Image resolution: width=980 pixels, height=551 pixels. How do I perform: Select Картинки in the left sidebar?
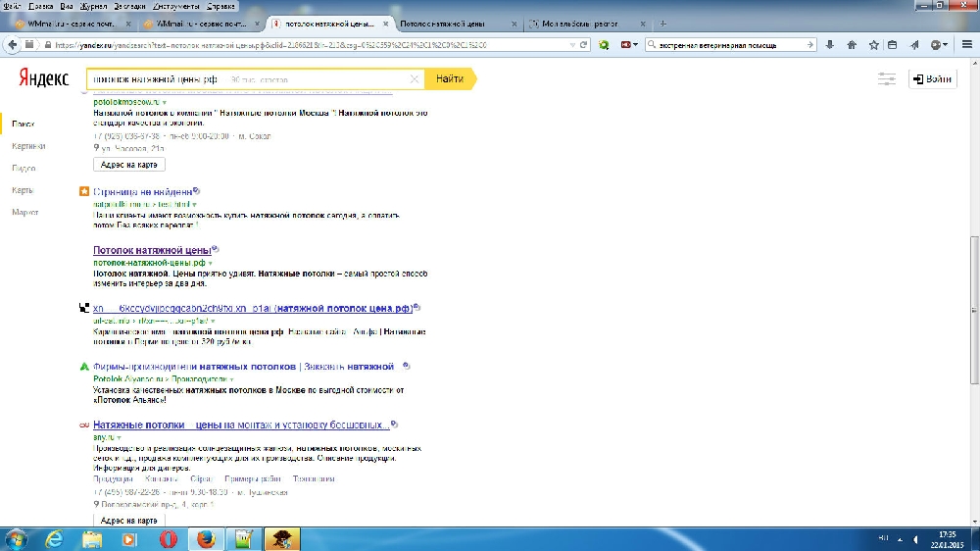coord(28,146)
